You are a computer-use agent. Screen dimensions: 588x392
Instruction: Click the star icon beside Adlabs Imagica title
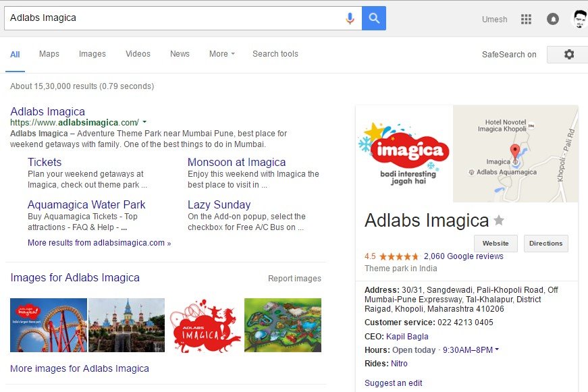click(x=499, y=220)
